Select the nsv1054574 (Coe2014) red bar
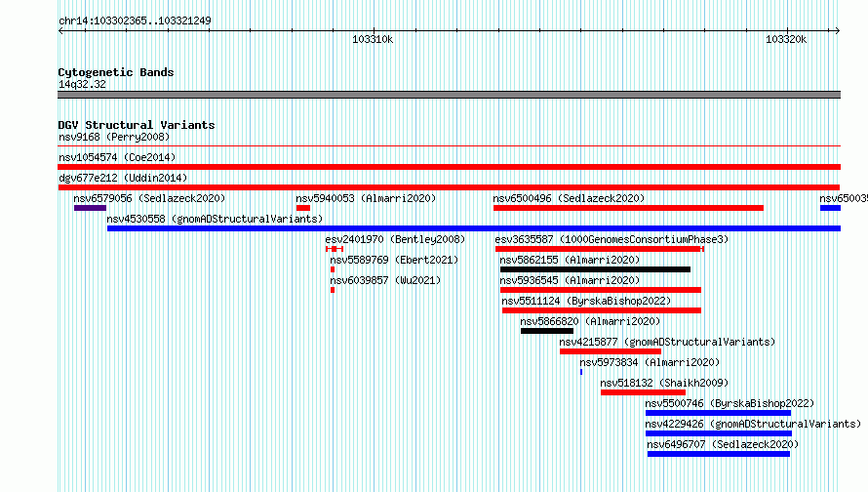 (x=449, y=167)
